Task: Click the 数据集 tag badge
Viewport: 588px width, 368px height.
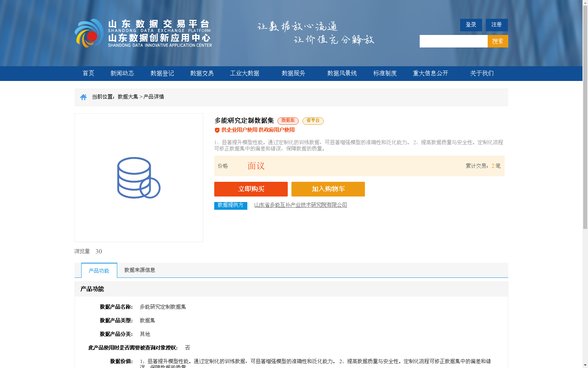Action: coord(288,121)
